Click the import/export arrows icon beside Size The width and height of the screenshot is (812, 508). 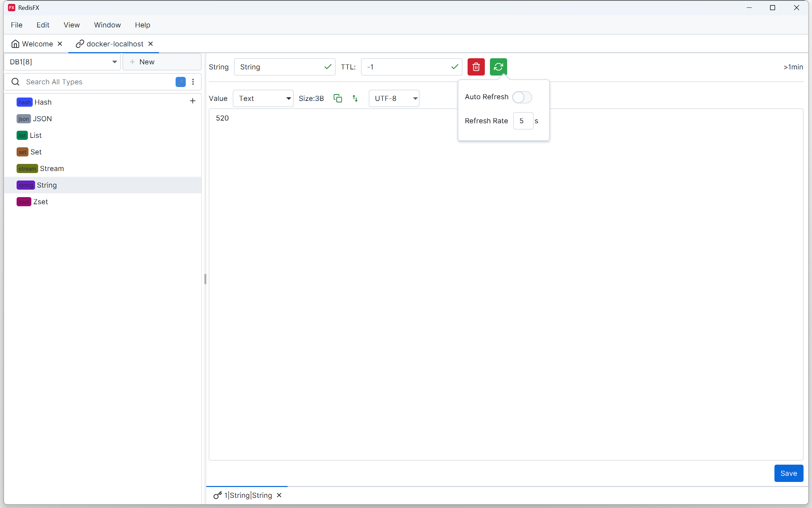355,98
